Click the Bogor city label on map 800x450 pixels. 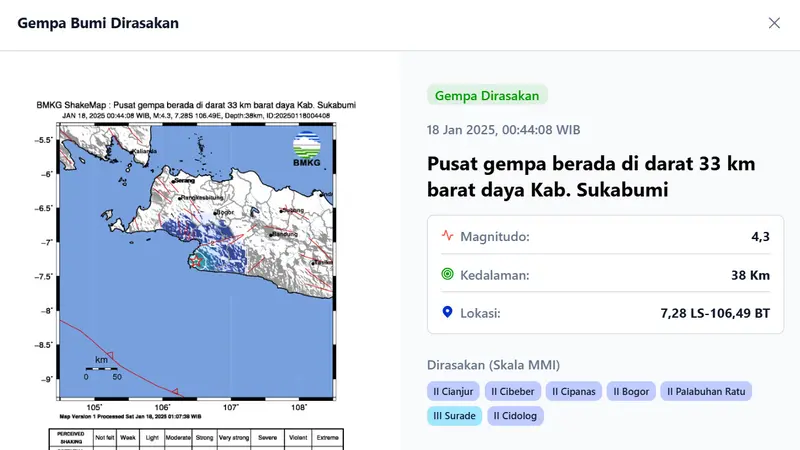click(224, 212)
